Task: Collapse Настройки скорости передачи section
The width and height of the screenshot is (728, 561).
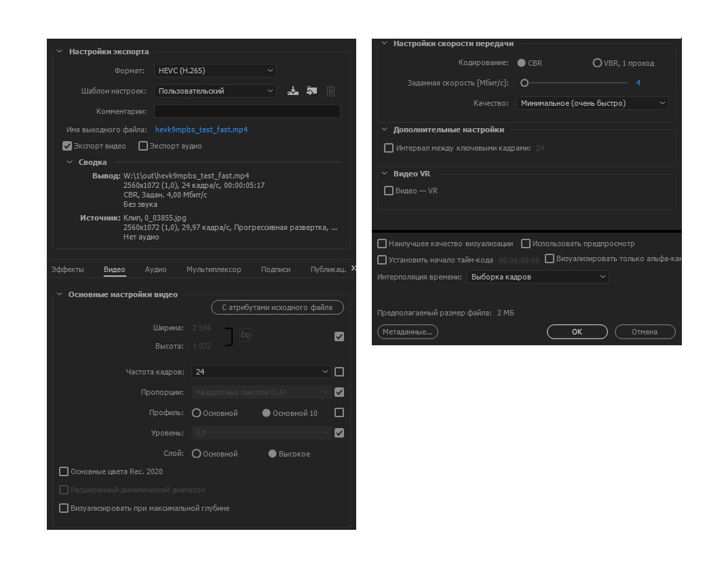Action: 385,43
